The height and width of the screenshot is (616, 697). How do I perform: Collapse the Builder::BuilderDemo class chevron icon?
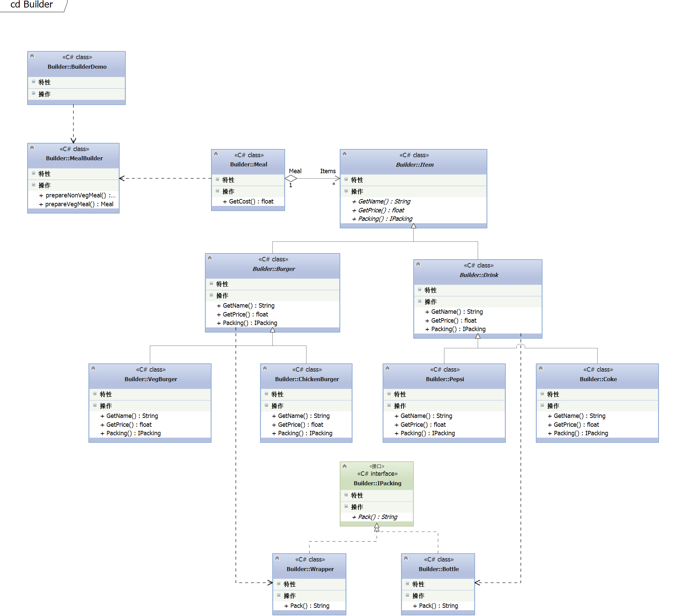[x=32, y=56]
